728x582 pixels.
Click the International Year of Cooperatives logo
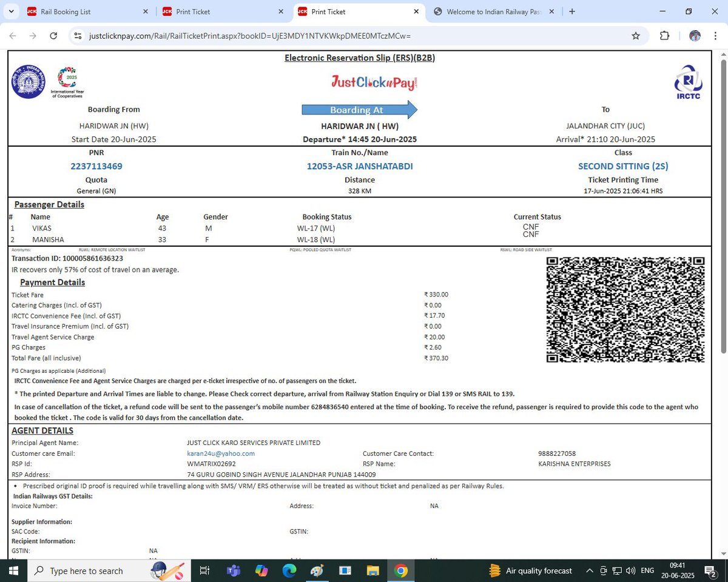[x=67, y=82]
